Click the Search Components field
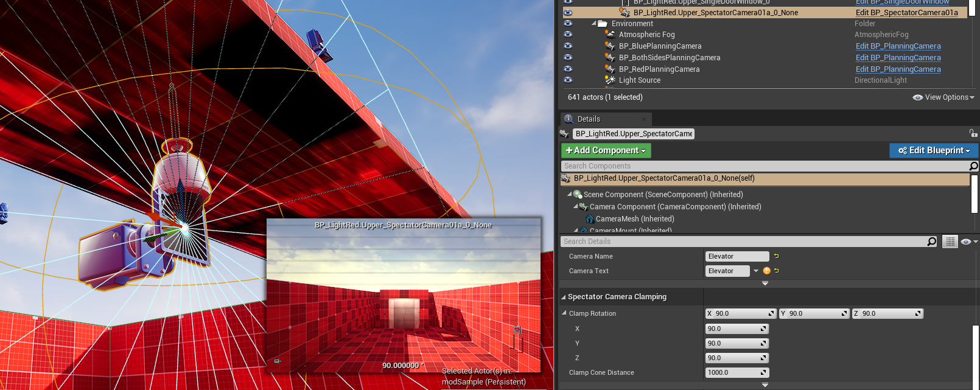980x390 pixels. pyautogui.click(x=764, y=166)
